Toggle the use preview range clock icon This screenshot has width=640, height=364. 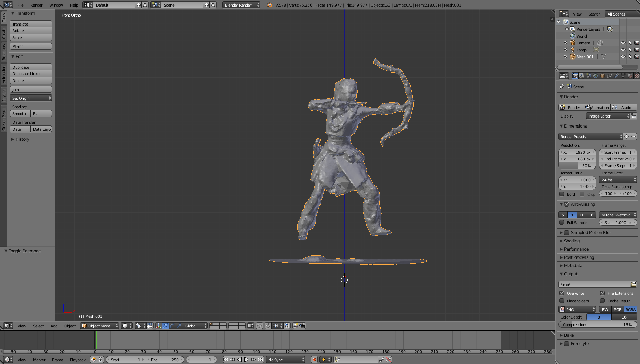click(93, 360)
